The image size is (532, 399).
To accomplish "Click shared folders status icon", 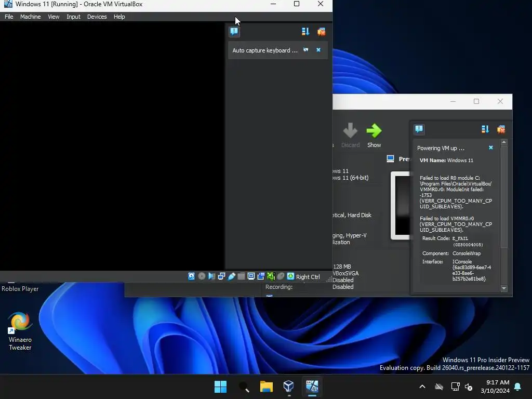I will point(241,276).
